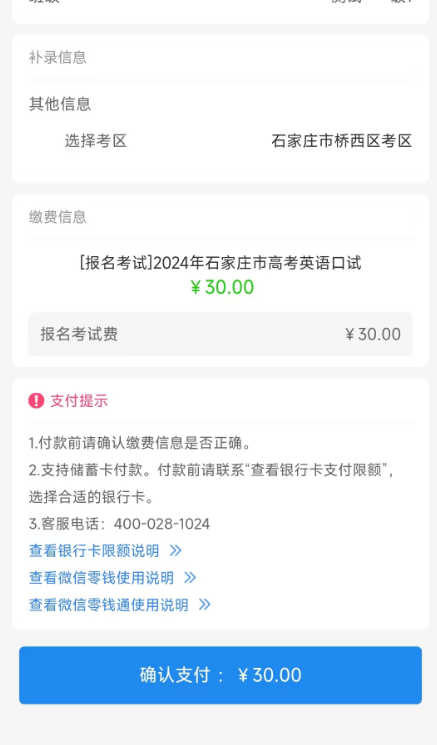437x745 pixels.
Task: Click the red payment tip warning icon
Action: tap(36, 401)
